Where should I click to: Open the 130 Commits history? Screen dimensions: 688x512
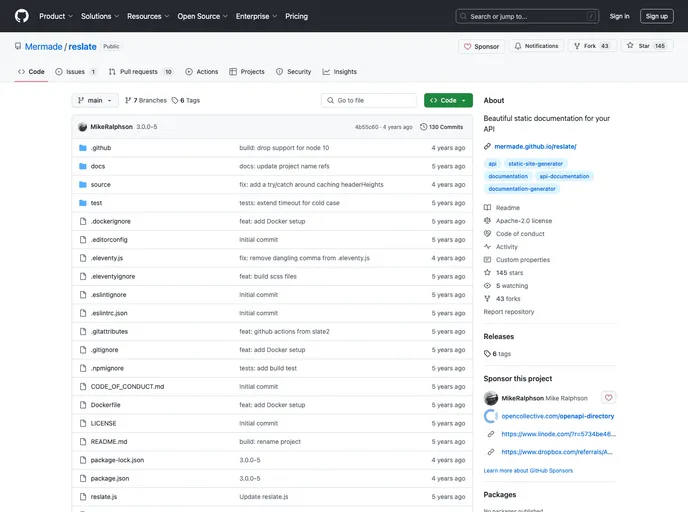click(x=441, y=127)
